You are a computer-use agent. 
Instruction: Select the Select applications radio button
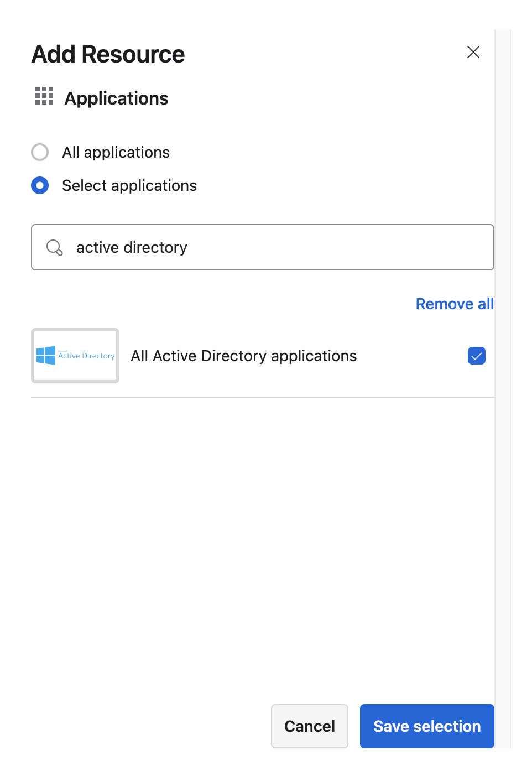point(40,185)
